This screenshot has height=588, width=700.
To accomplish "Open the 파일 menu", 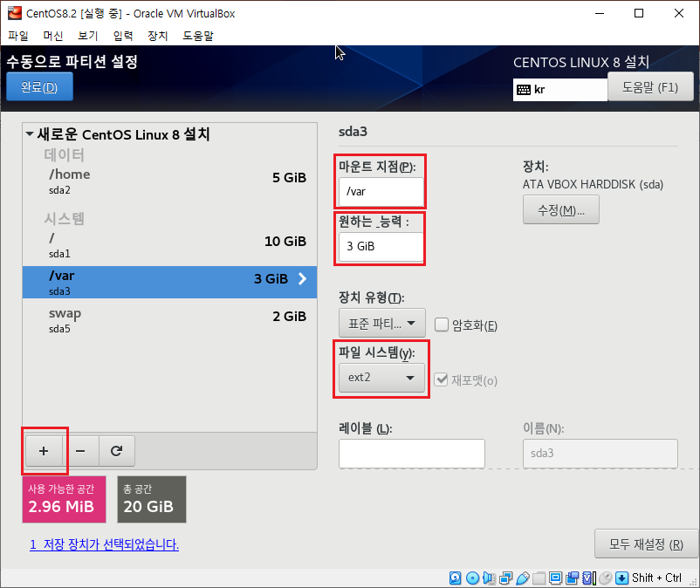I will [18, 36].
